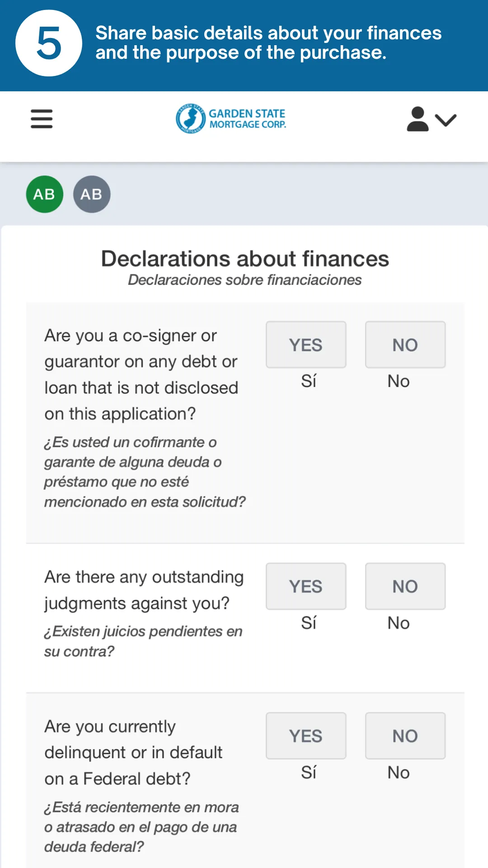Click the Garden State Mortgage Corp logo
This screenshot has height=868, width=488.
[231, 119]
